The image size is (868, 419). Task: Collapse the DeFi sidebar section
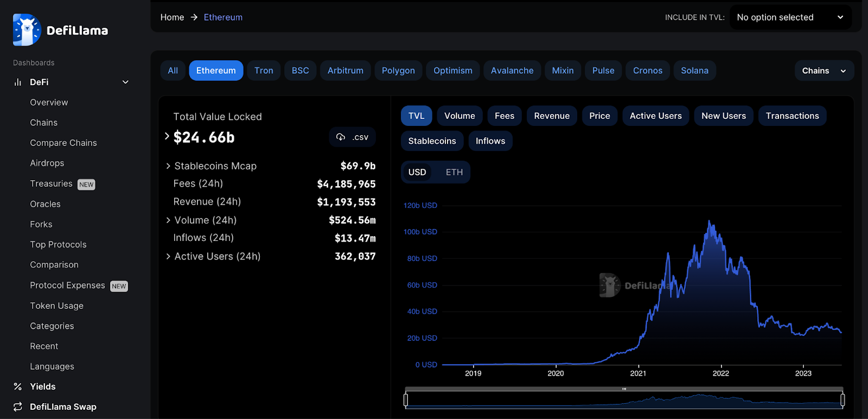[x=125, y=82]
